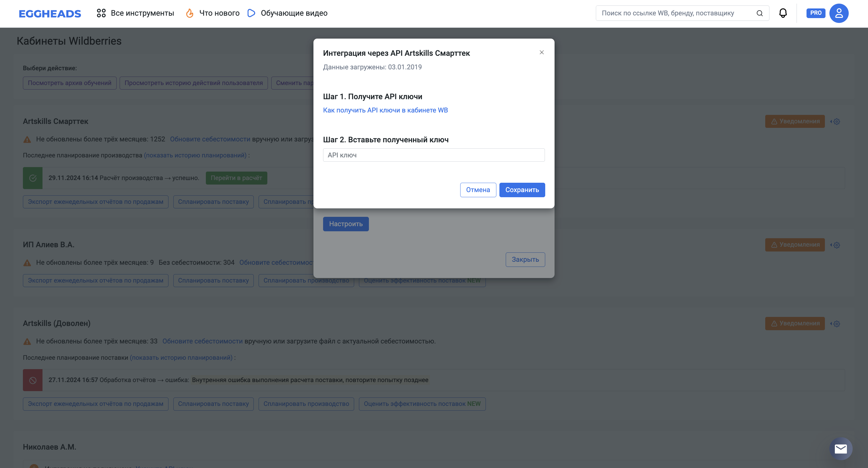The width and height of the screenshot is (868, 468).
Task: Click Спланировать поставку for Artskills Смарттек
Action: pyautogui.click(x=213, y=202)
